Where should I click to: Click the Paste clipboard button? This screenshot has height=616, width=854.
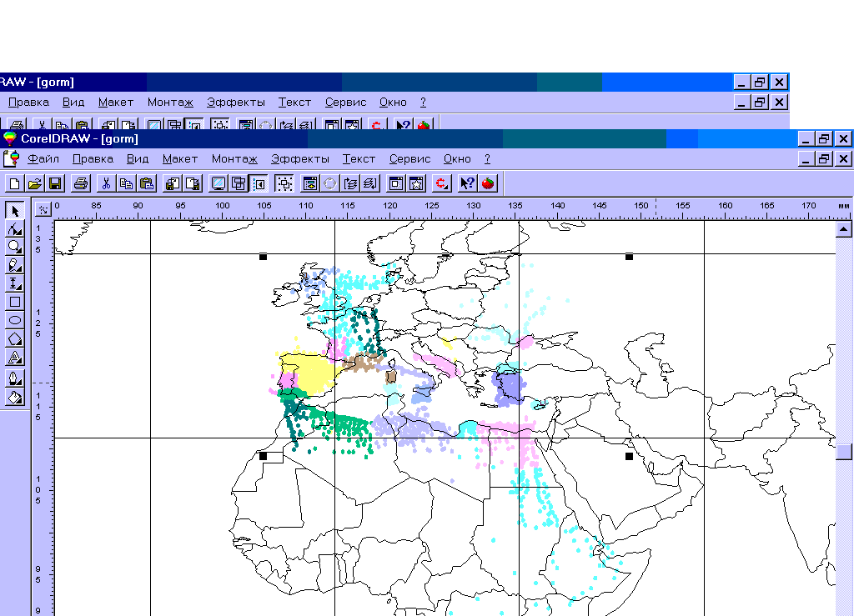click(147, 183)
